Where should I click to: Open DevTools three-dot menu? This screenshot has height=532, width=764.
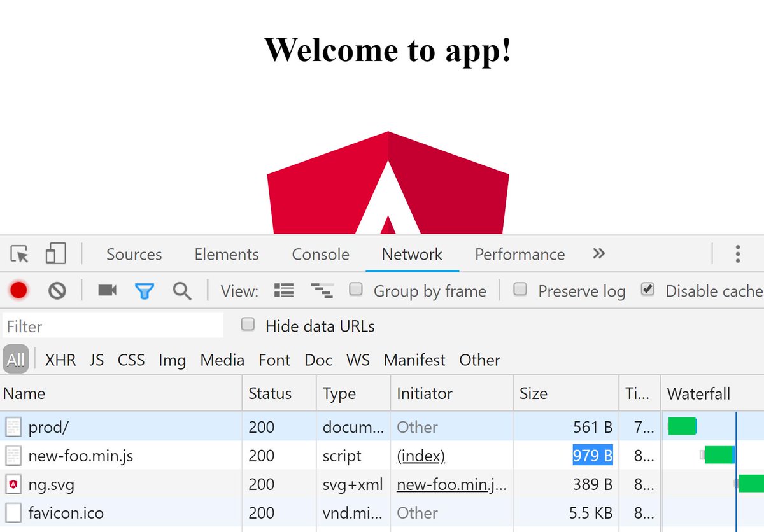pyautogui.click(x=737, y=254)
